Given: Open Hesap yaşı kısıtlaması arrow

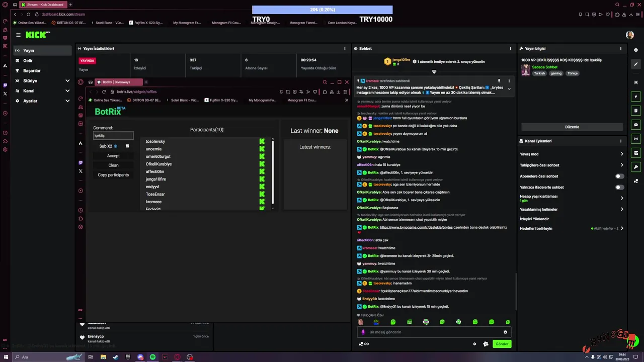Looking at the screenshot, I should [622, 198].
